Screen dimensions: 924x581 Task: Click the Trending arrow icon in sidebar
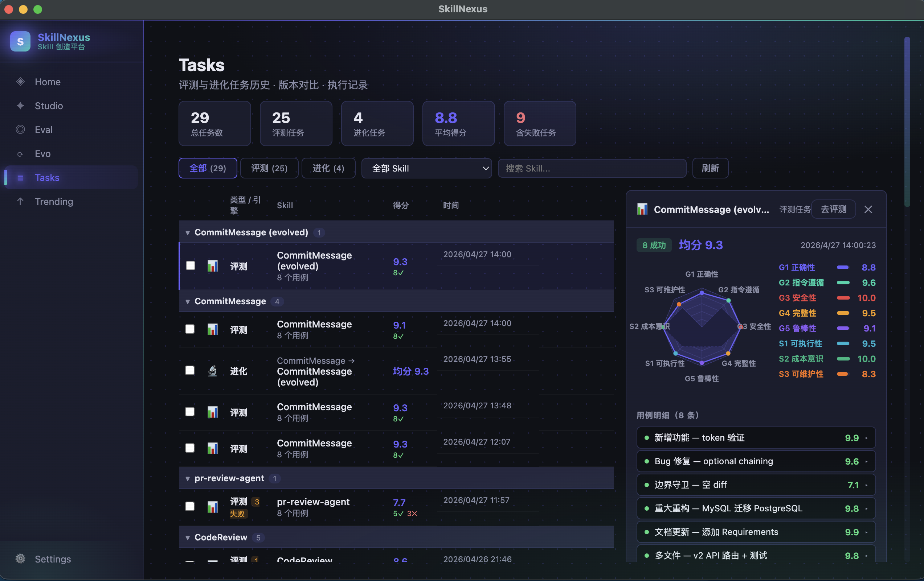pyautogui.click(x=20, y=201)
